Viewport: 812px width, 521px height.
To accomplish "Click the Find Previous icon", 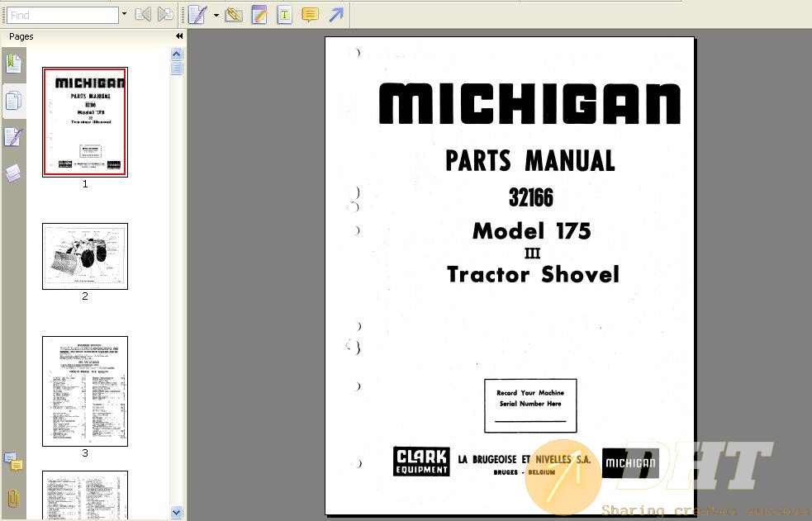I will click(x=143, y=14).
